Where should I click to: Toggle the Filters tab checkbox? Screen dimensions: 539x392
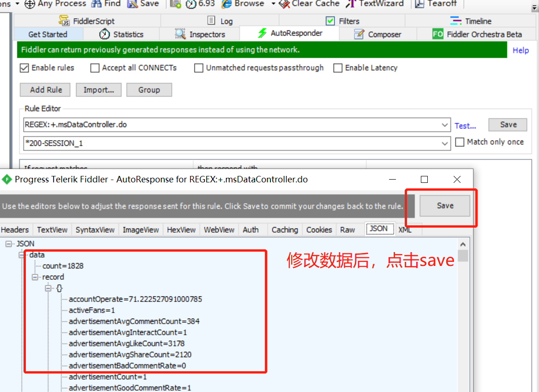click(330, 21)
